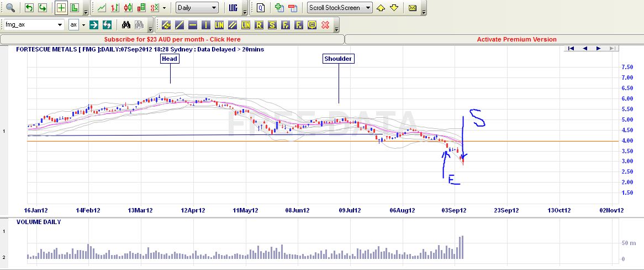
Task: Click the yellow envelope mail icon
Action: pyautogui.click(x=413, y=7)
